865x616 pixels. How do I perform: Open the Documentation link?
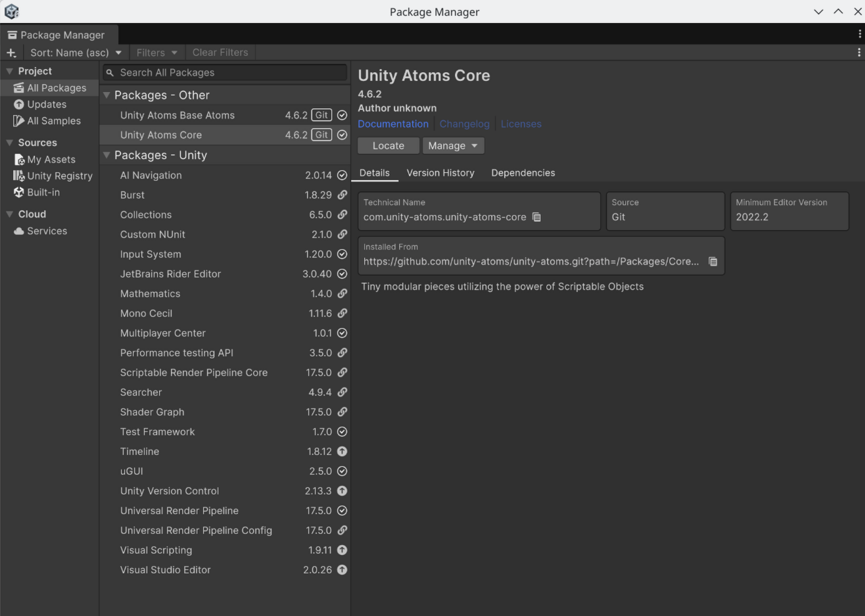click(393, 124)
